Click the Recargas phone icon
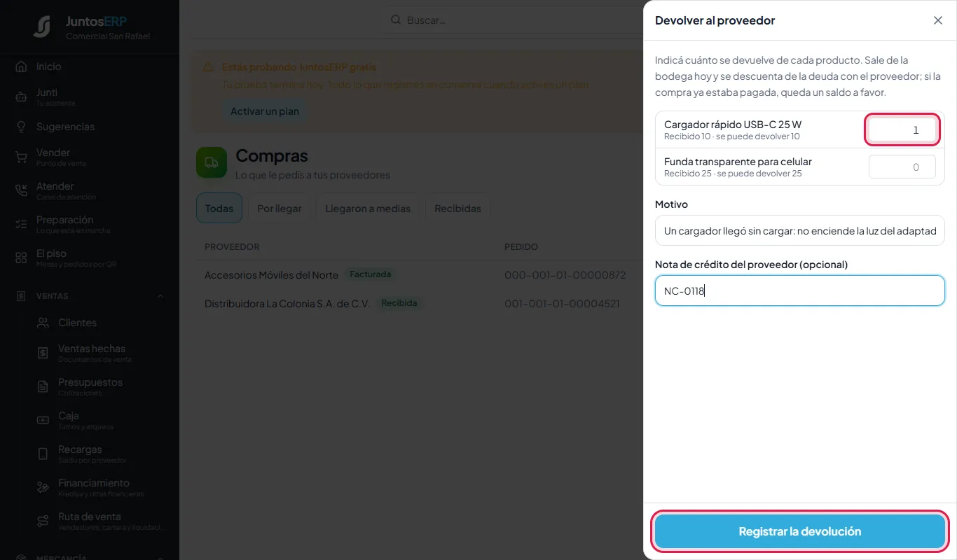The height and width of the screenshot is (560, 957). (43, 454)
